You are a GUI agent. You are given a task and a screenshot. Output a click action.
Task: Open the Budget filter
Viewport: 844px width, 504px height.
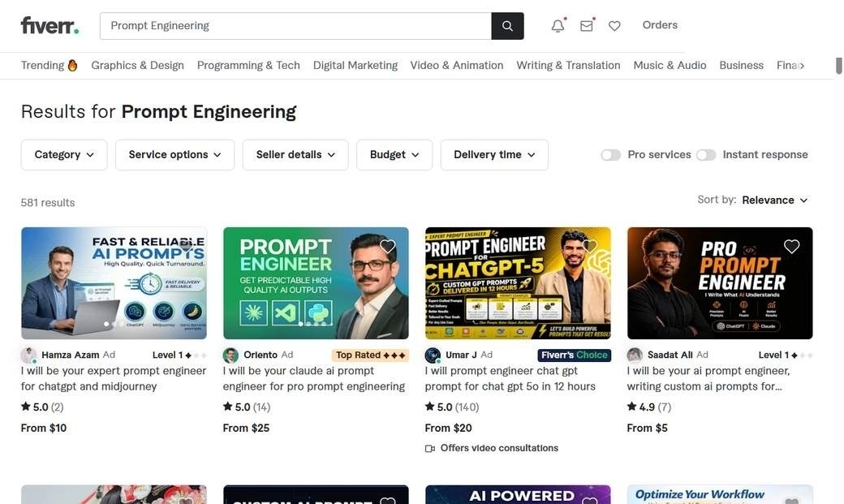(x=394, y=155)
